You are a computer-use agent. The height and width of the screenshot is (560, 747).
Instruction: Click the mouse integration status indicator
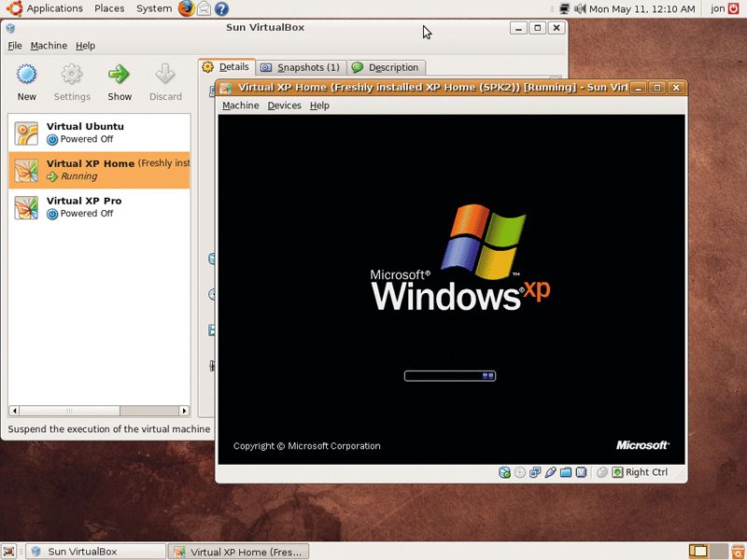(601, 472)
